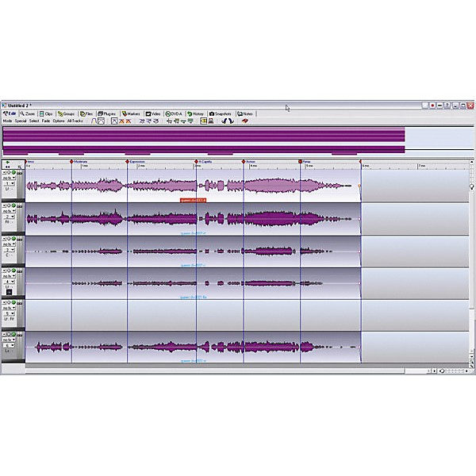This screenshot has height=476, width=476.
Task: Toggle the green mute button on track 1
Action: coord(13,172)
